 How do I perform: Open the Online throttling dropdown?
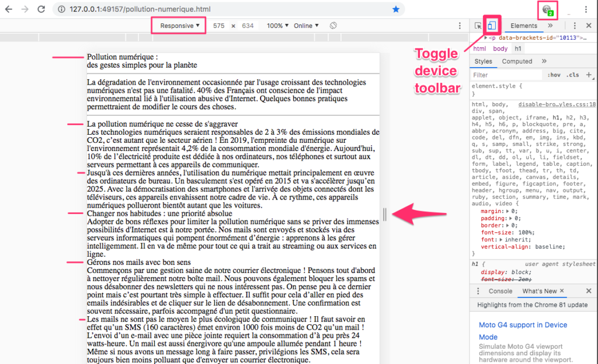click(306, 26)
